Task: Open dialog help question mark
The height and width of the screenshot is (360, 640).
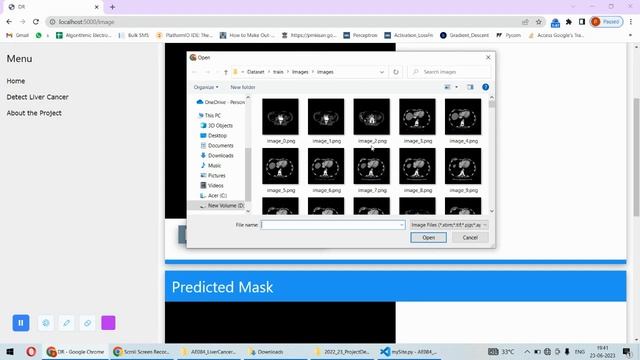Action: click(x=485, y=87)
